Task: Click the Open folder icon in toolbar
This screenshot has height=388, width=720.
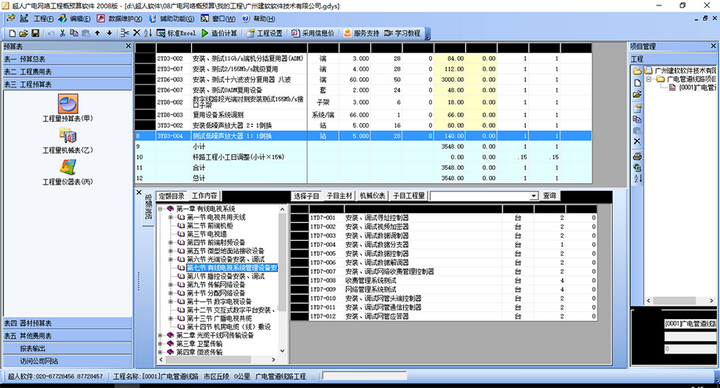Action: coord(23,33)
